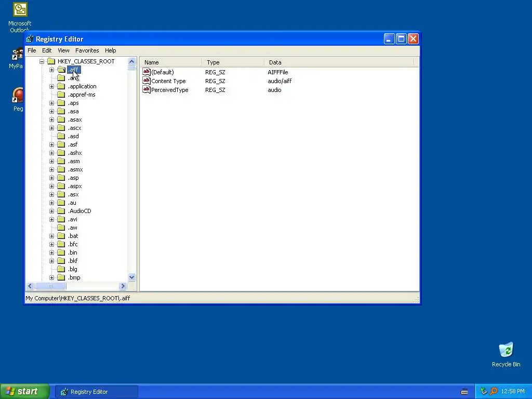Click the taskbar clock showing 12:58 PM
Viewport: 532px width, 399px height.
[x=513, y=392]
